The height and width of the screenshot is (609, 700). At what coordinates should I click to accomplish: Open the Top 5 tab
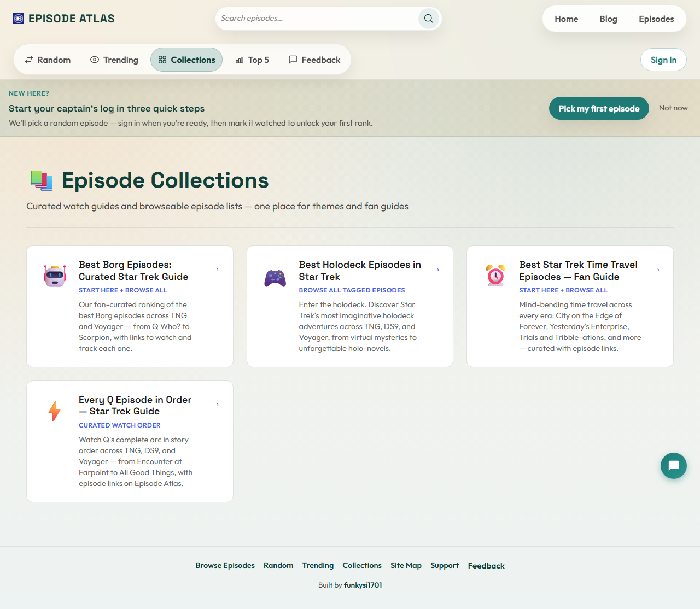252,60
